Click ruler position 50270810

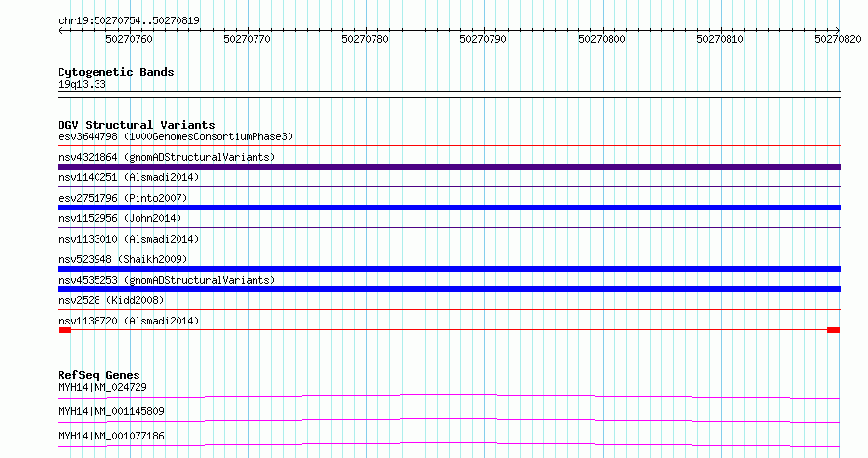[720, 39]
